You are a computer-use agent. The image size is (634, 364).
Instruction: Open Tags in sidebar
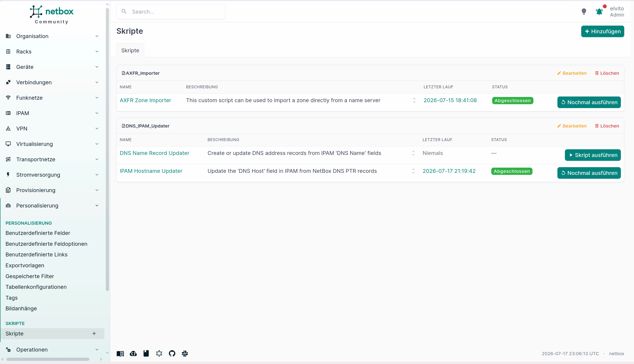pos(12,298)
